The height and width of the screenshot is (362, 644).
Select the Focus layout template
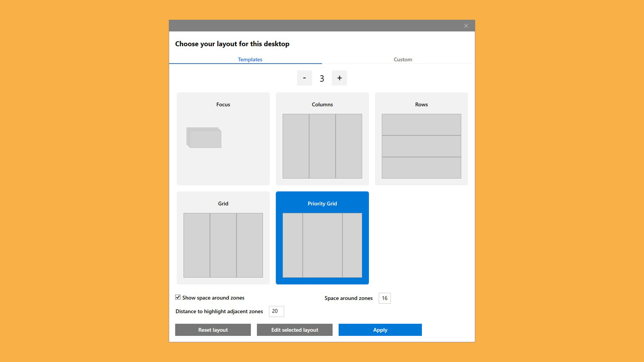(223, 138)
